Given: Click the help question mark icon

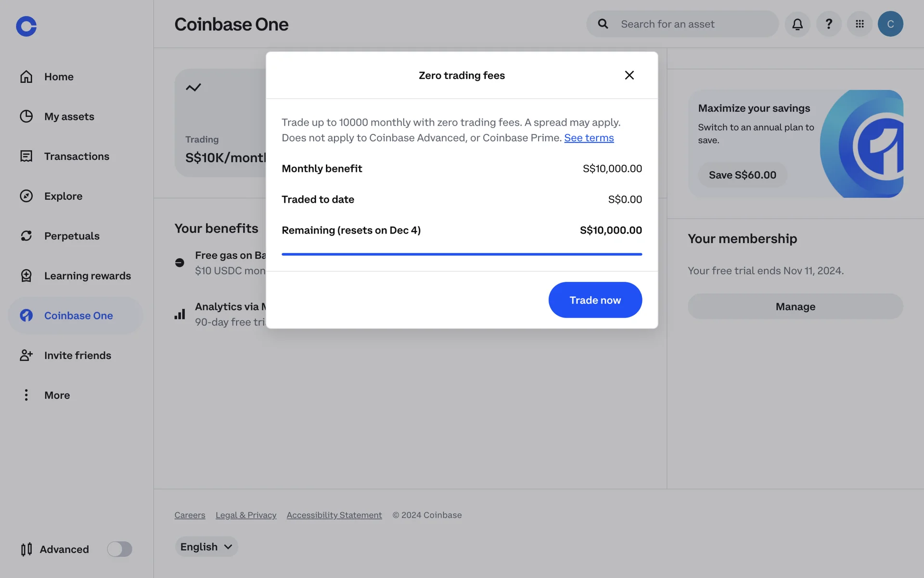Looking at the screenshot, I should click(x=829, y=24).
